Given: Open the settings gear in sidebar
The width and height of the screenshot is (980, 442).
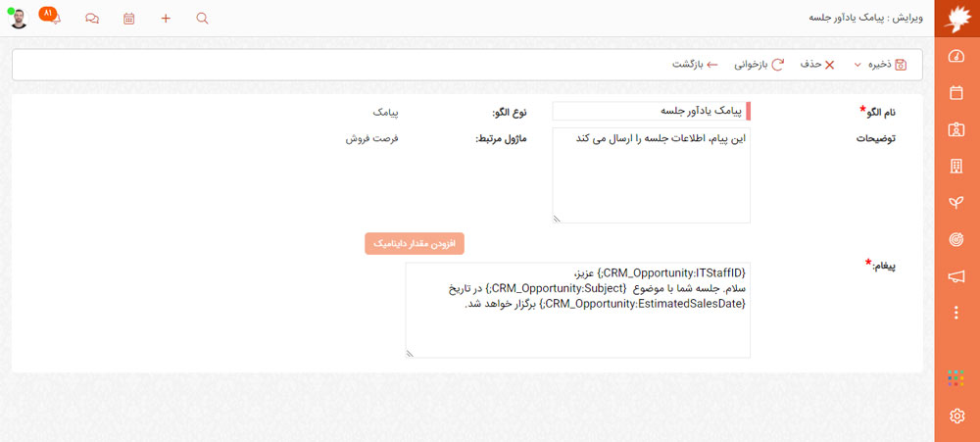Looking at the screenshot, I should [x=956, y=416].
